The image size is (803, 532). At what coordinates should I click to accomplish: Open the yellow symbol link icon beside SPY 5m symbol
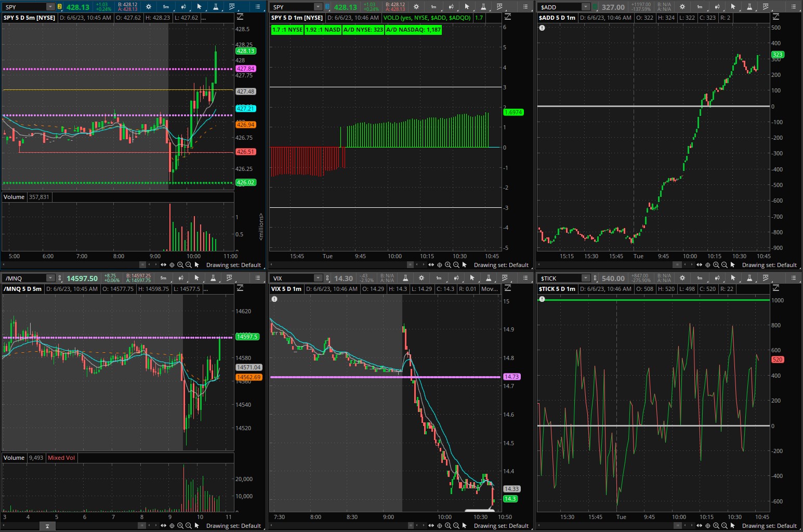[60, 7]
